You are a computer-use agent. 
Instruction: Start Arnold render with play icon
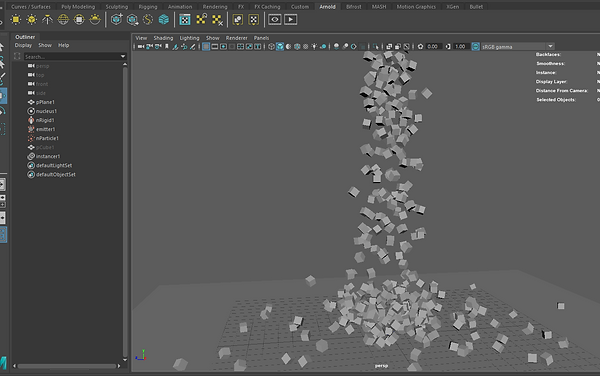pyautogui.click(x=291, y=20)
